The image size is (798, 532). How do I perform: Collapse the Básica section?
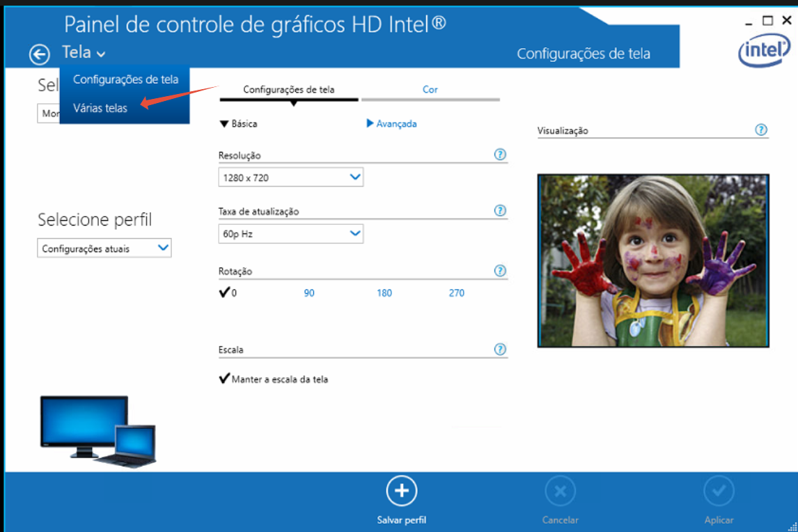click(x=238, y=124)
